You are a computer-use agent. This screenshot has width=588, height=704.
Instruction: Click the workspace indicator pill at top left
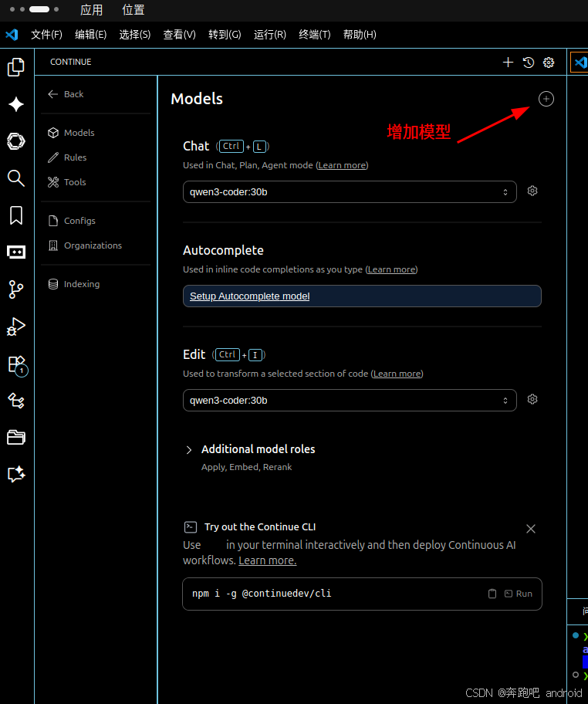tap(39, 9)
